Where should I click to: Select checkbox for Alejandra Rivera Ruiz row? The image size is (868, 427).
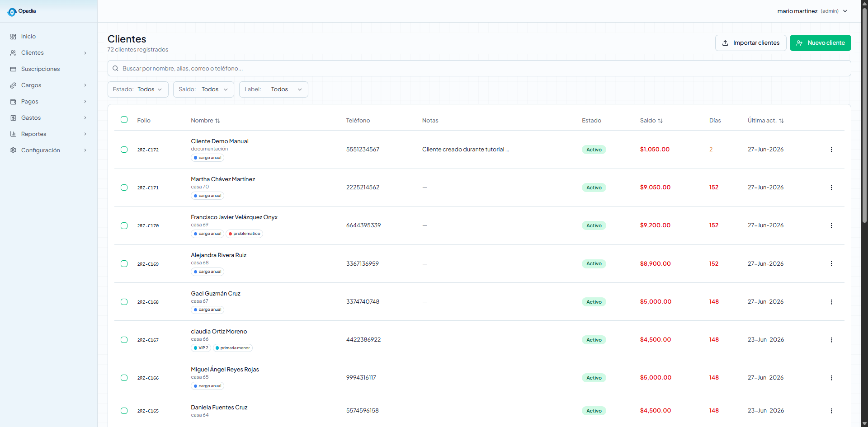(x=124, y=263)
